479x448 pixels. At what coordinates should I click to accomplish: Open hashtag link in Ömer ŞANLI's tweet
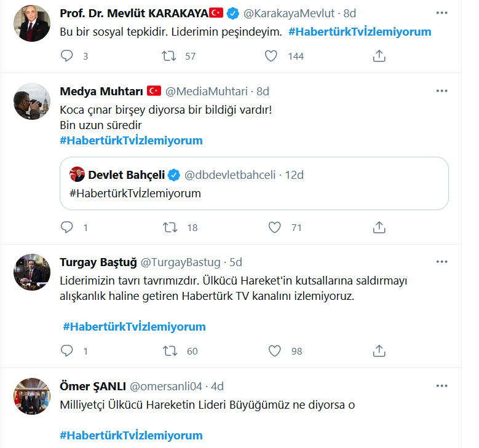pyautogui.click(x=131, y=436)
